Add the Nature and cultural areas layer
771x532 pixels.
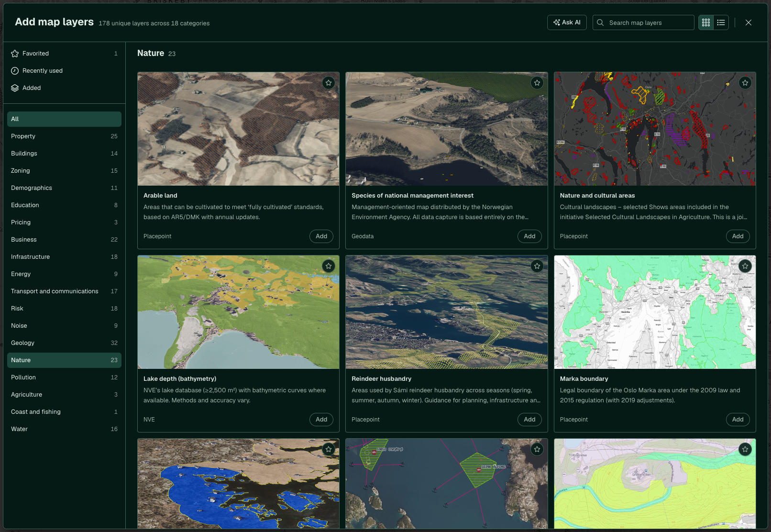pyautogui.click(x=738, y=236)
